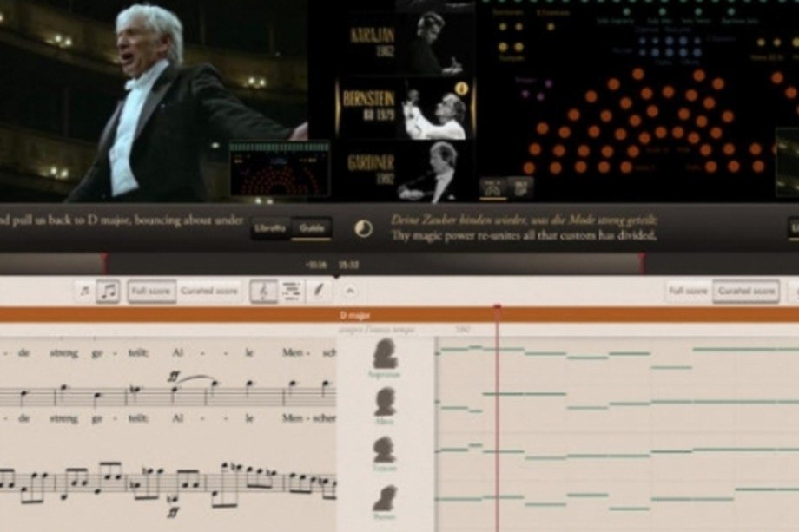Viewport: 799px width, 532px height.
Task: Click the Solo Soprano dot in orchestra map
Action: (627, 11)
